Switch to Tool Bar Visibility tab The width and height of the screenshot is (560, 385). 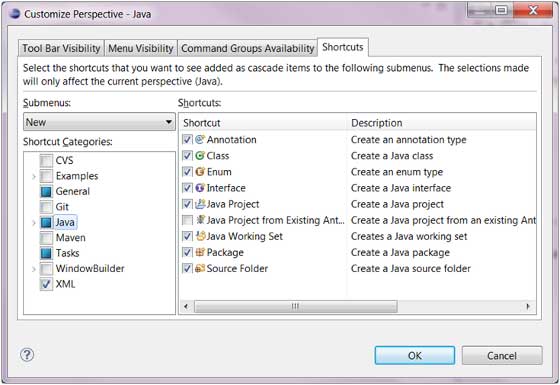tap(61, 48)
